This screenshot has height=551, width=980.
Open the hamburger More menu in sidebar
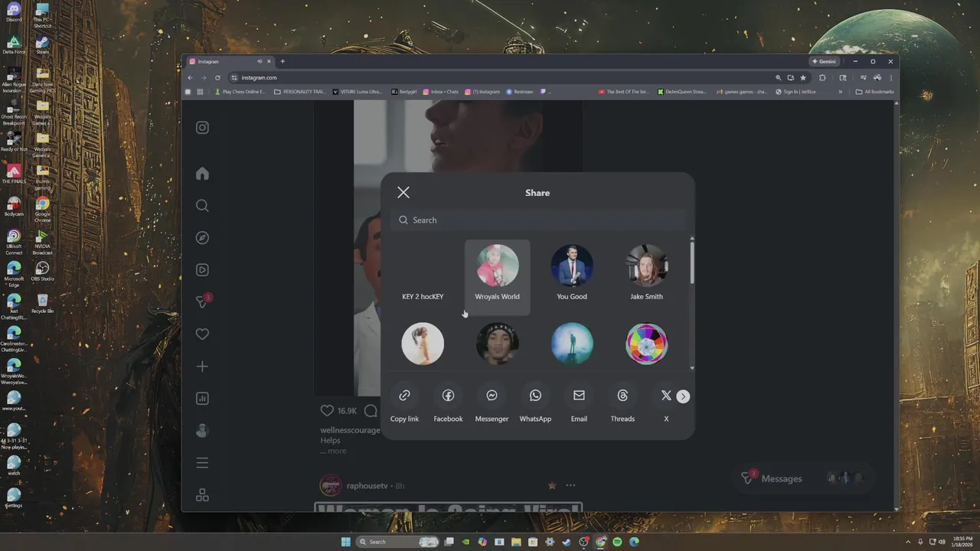(202, 463)
